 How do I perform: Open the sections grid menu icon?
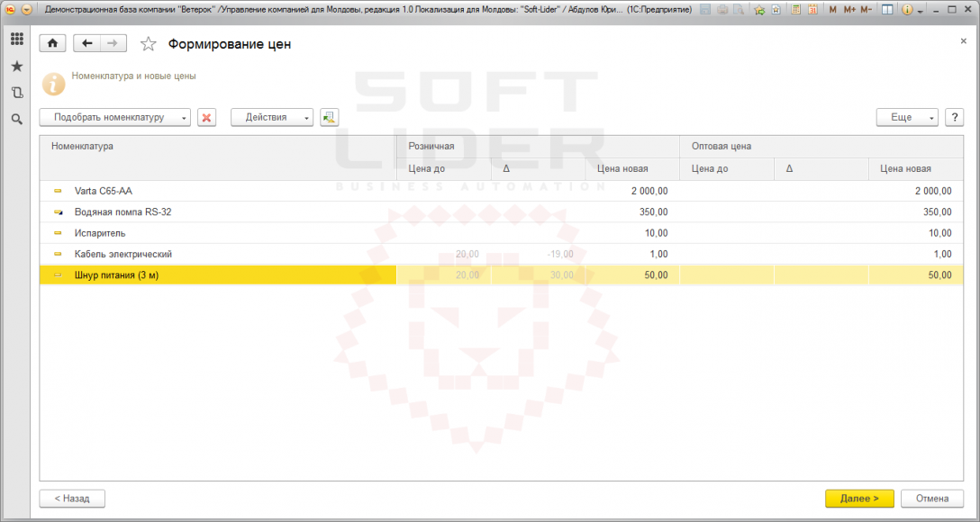click(17, 39)
